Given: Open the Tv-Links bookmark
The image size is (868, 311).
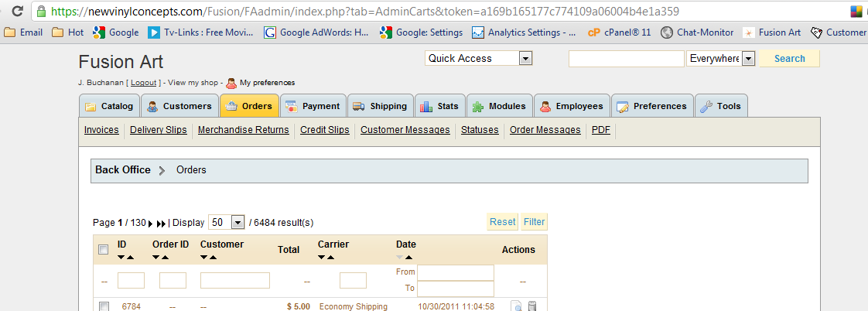Looking at the screenshot, I should (200, 32).
